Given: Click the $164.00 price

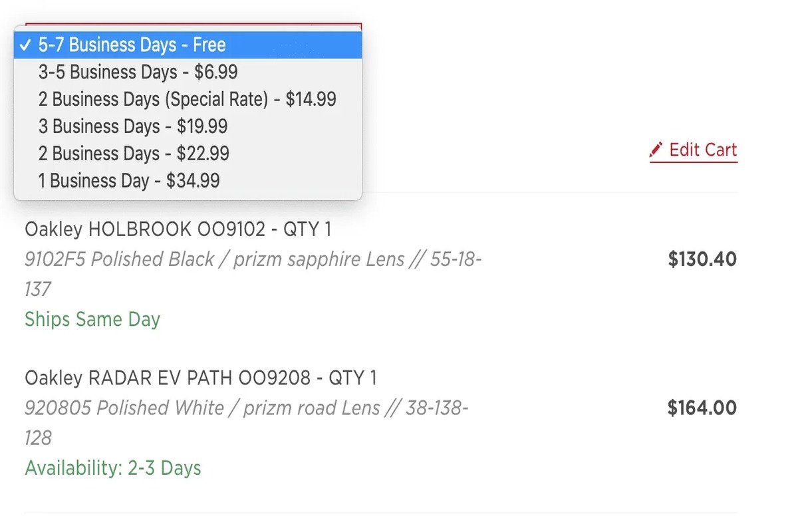Looking at the screenshot, I should [702, 408].
